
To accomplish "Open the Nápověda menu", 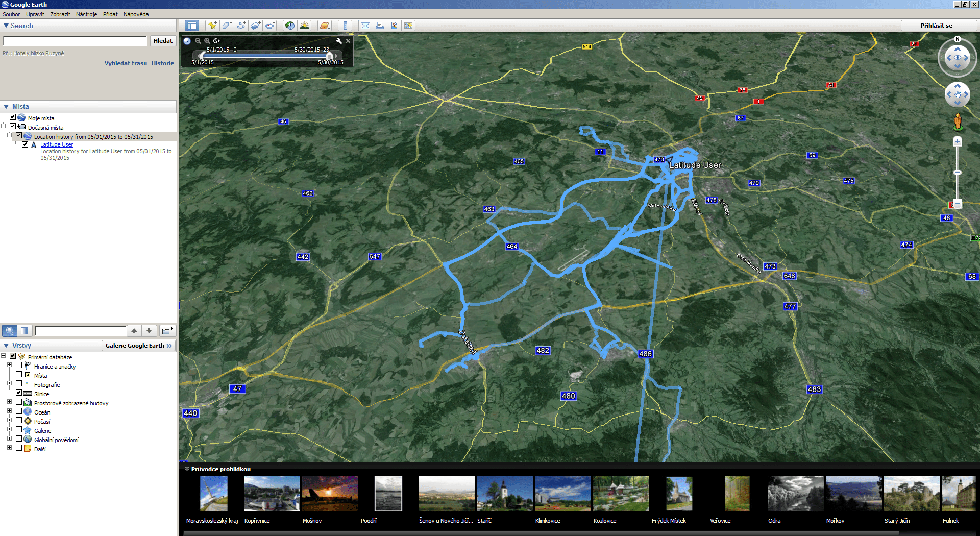I will coord(136,14).
